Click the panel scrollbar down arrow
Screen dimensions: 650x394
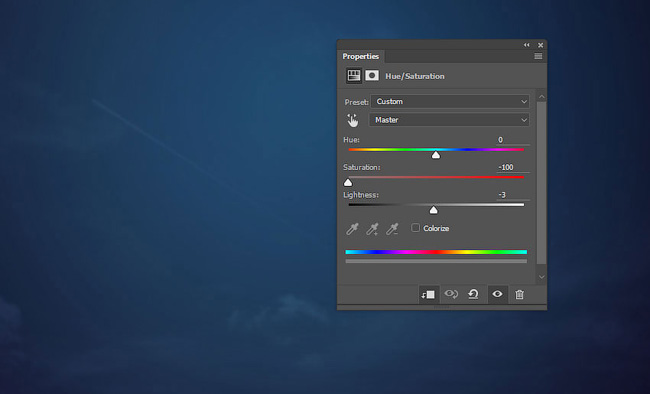click(541, 277)
